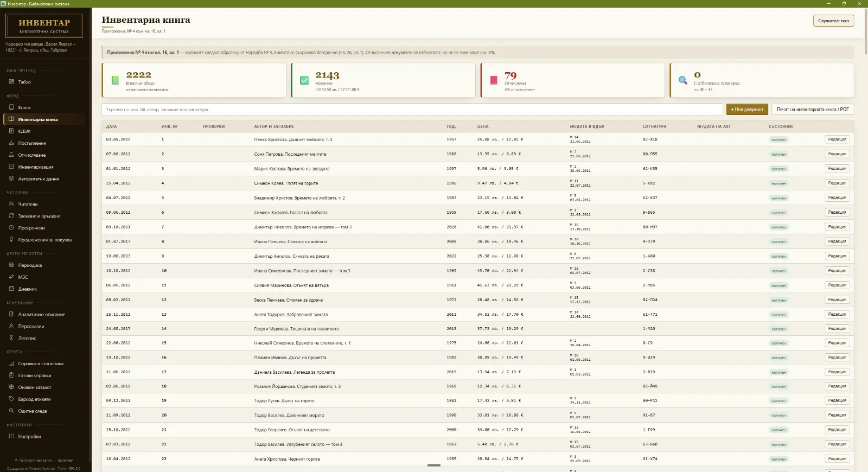This screenshot has width=868, height=472.
Task: Click the Просрочени clock icon
Action: tap(11, 228)
